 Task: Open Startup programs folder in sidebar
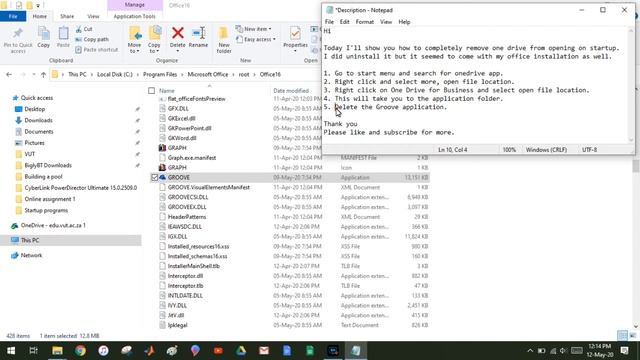(x=46, y=210)
